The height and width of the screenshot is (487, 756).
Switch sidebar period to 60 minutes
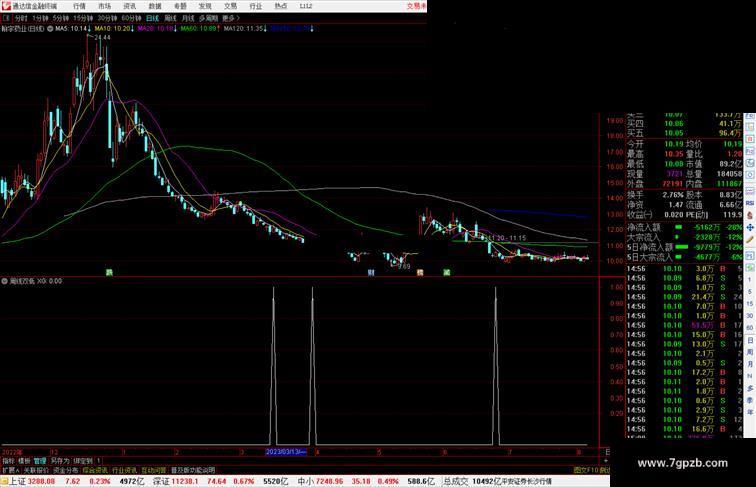pyautogui.click(x=750, y=328)
